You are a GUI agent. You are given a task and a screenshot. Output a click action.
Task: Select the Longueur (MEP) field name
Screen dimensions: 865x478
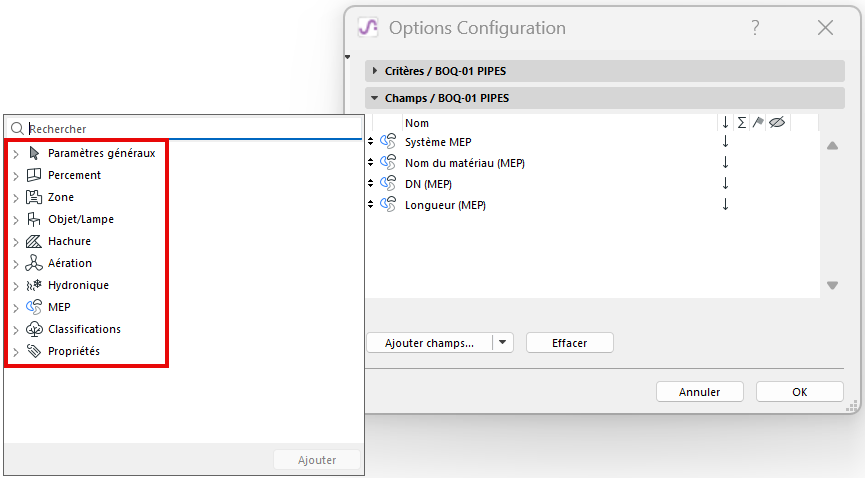445,205
